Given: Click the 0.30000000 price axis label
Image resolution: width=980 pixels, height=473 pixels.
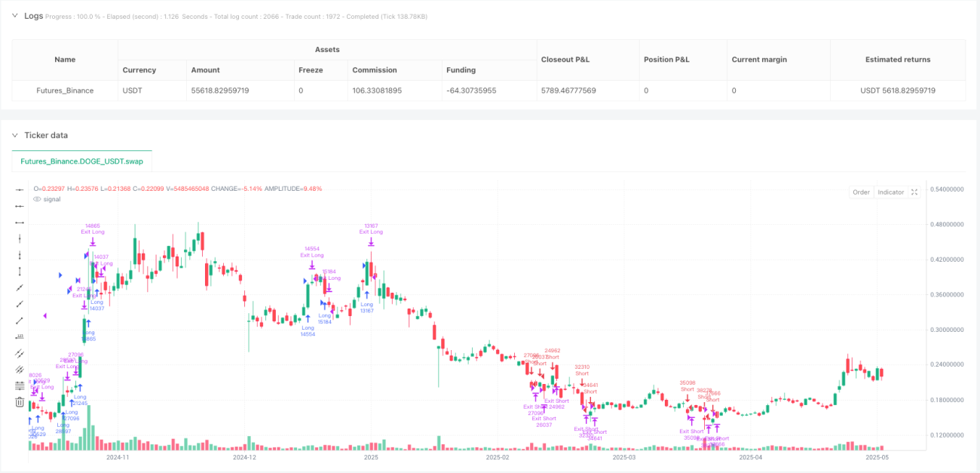Looking at the screenshot, I should pyautogui.click(x=948, y=330).
